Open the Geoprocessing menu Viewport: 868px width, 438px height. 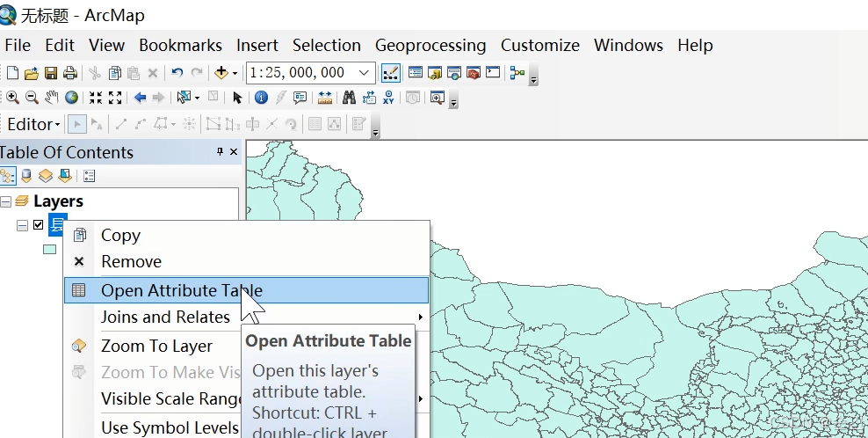coord(430,45)
